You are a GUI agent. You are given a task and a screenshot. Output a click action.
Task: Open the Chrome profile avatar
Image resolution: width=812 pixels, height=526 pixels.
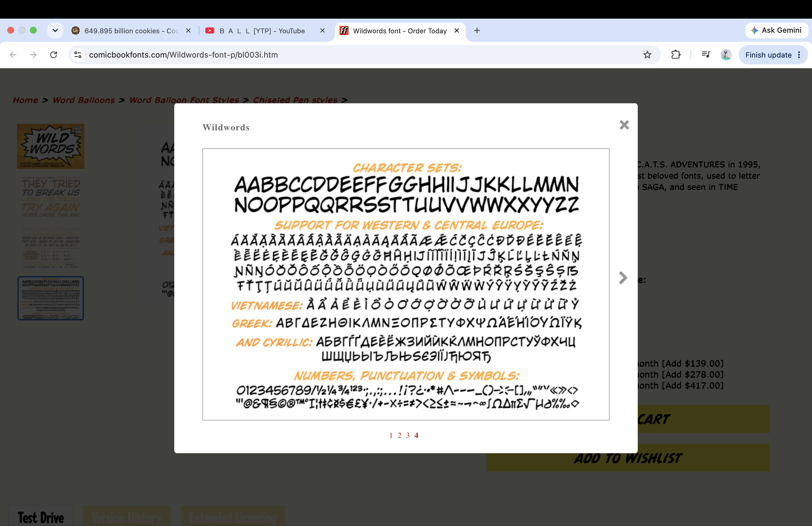(x=726, y=55)
